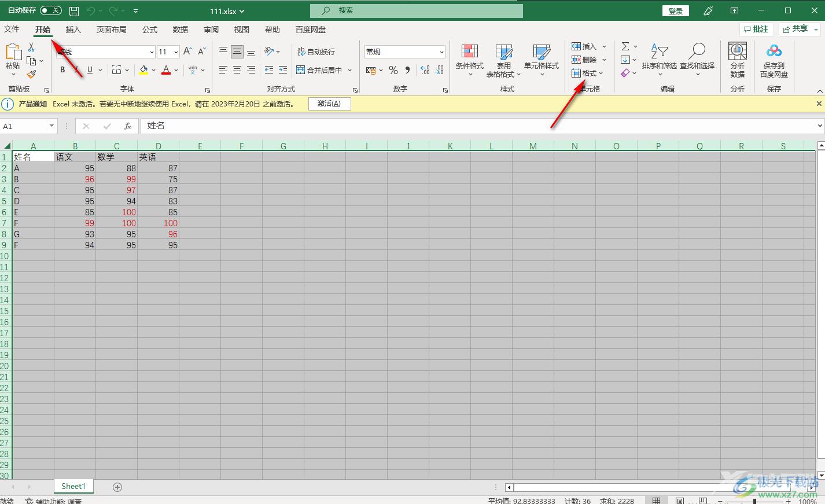Apply comma style

tap(407, 70)
